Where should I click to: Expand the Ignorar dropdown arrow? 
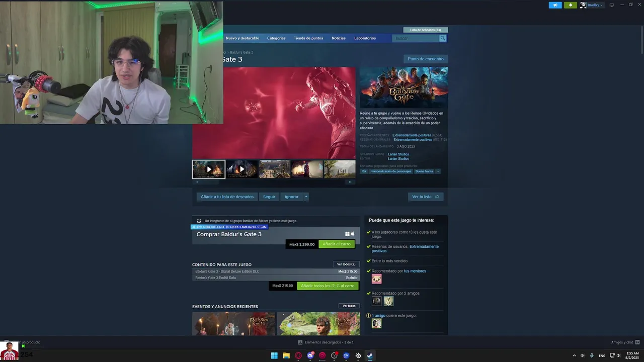306,197
